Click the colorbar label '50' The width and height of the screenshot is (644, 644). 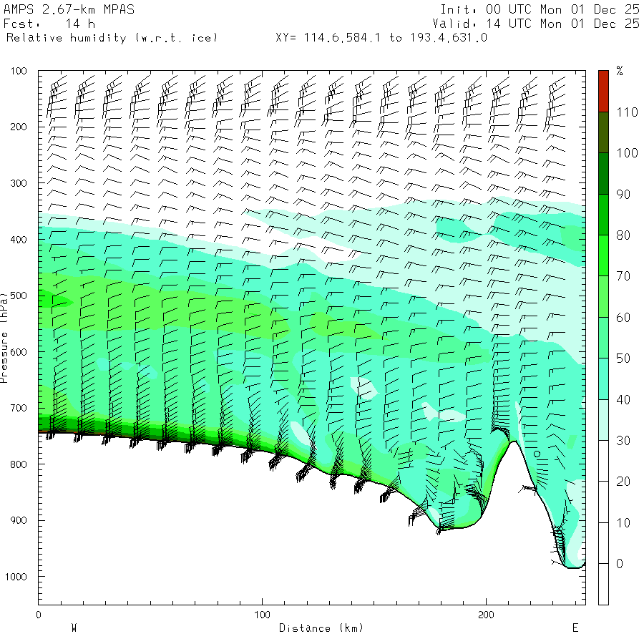[x=623, y=358]
